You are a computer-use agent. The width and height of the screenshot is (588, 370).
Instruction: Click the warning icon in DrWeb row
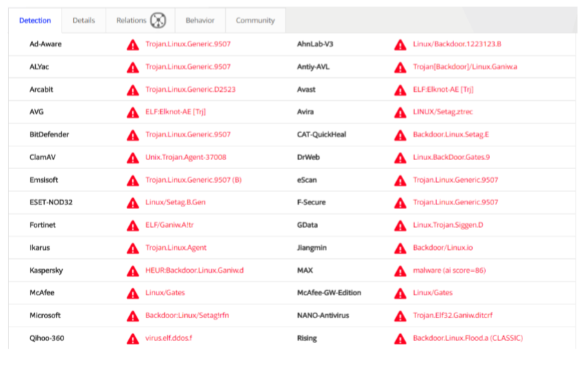pyautogui.click(x=400, y=158)
